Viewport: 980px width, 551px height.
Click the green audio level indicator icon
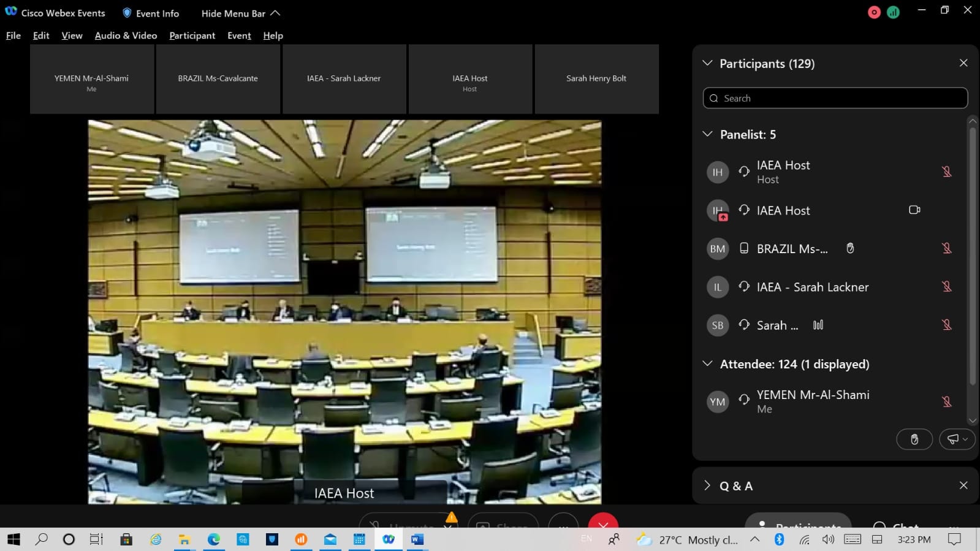click(893, 12)
